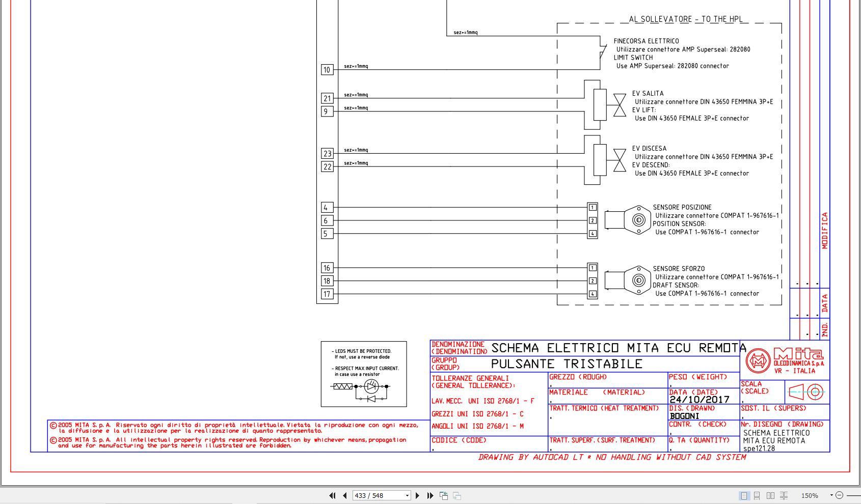Switch to single page layout
The height and width of the screenshot is (504, 861).
744,495
